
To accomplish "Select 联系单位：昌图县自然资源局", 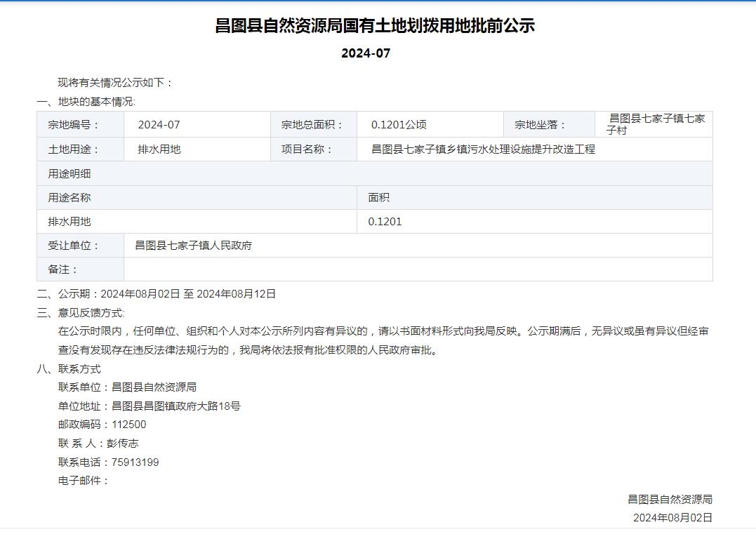I will point(127,387).
